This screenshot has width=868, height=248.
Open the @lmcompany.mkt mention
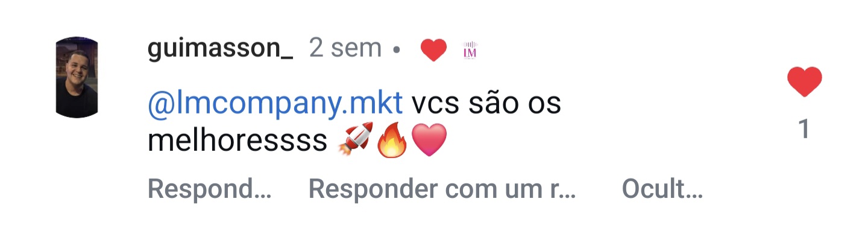click(x=275, y=105)
